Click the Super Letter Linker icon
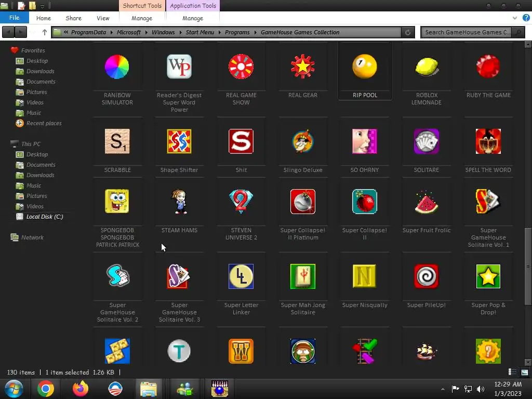The height and width of the screenshot is (399, 532). pos(241,276)
